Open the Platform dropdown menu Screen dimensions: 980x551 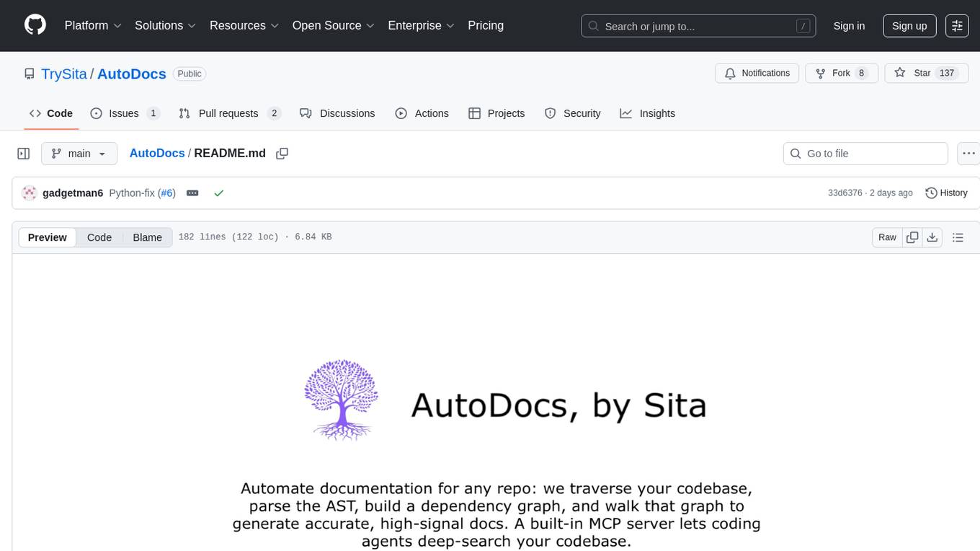[93, 25]
